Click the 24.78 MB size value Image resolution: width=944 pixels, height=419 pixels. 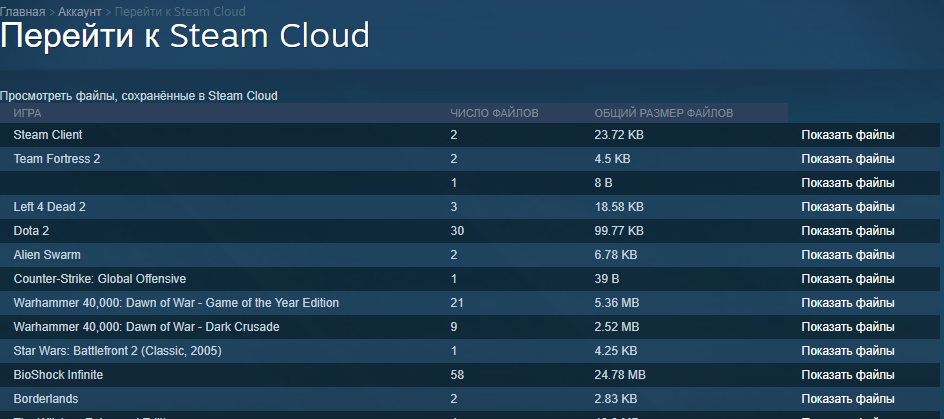[620, 375]
